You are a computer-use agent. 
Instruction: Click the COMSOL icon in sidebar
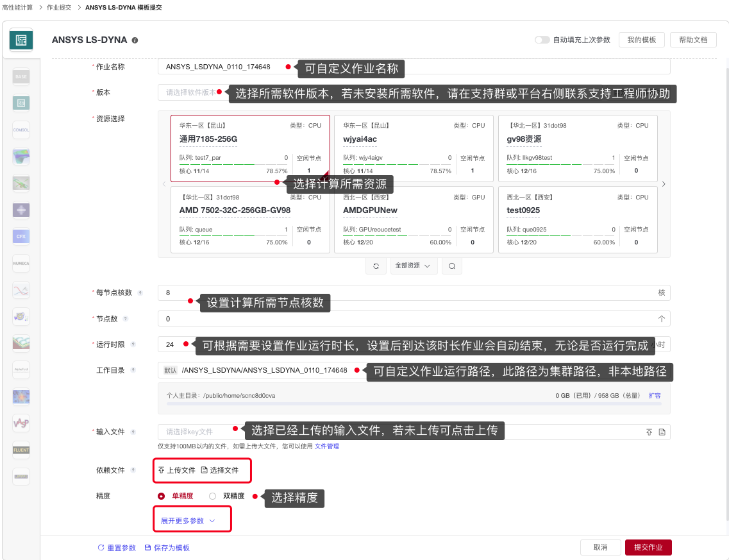[21, 130]
